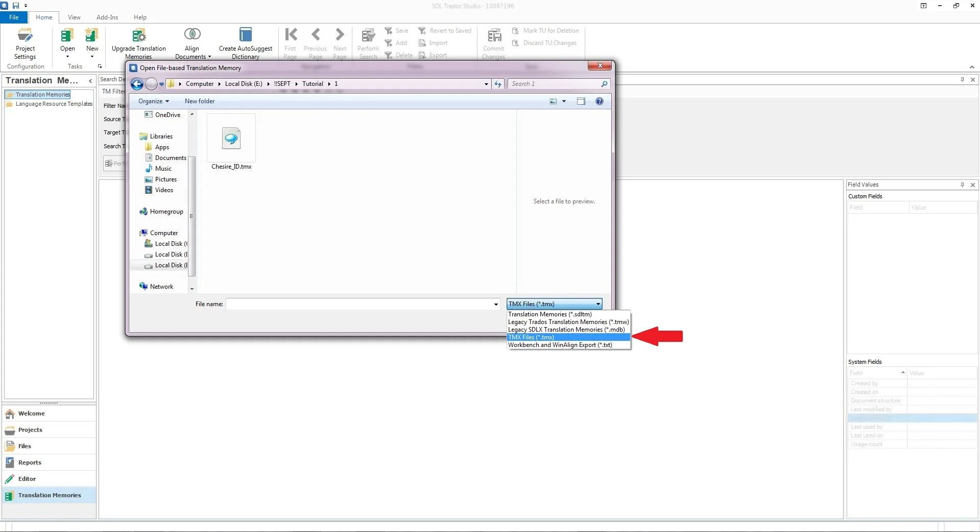Go to Next Page of results

[340, 44]
